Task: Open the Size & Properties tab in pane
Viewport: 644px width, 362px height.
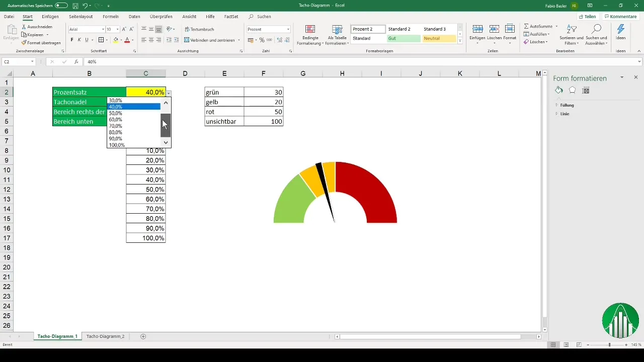Action: pos(586,90)
